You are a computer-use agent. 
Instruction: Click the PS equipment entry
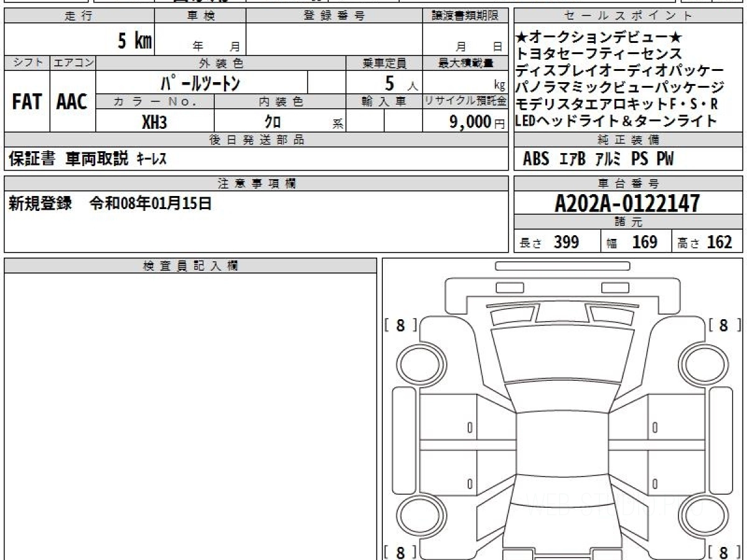pos(639,159)
